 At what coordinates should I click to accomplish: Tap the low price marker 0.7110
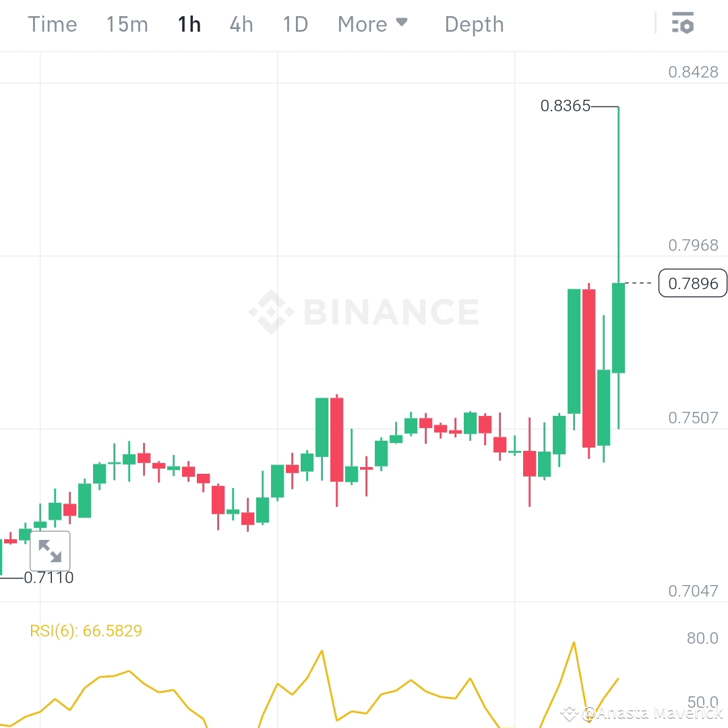[47, 578]
